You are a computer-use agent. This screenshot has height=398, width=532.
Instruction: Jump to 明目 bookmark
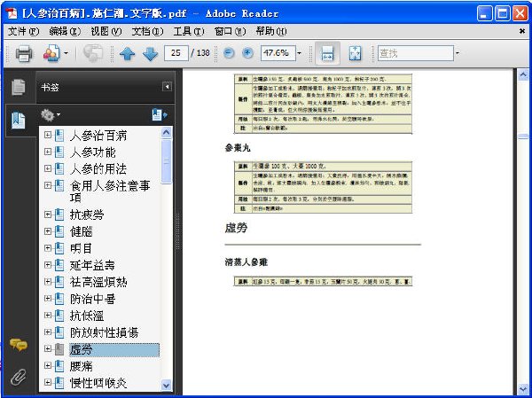coord(81,248)
